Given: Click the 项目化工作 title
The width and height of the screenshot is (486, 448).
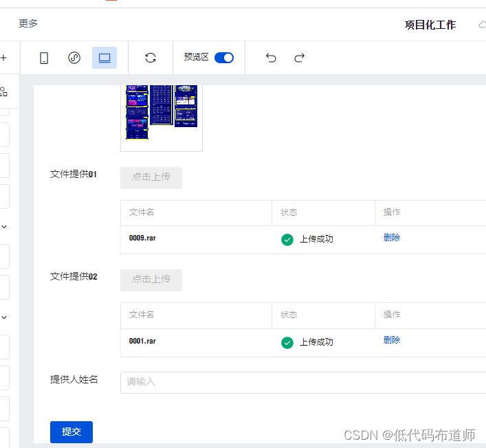Looking at the screenshot, I should point(430,25).
